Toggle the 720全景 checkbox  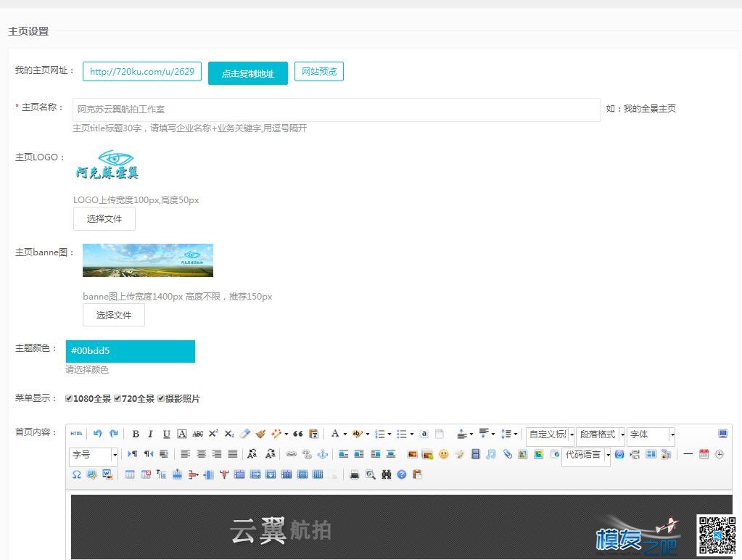tap(118, 398)
